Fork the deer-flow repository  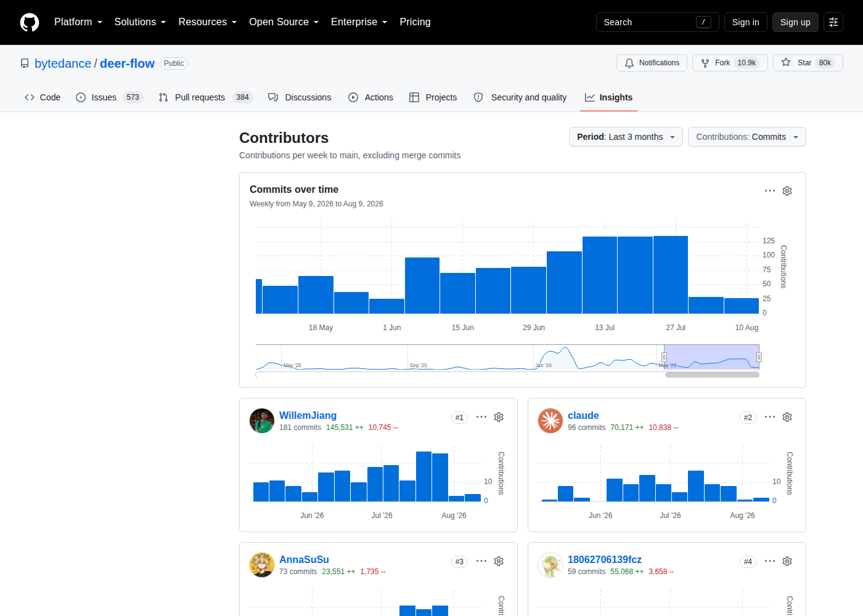[730, 63]
